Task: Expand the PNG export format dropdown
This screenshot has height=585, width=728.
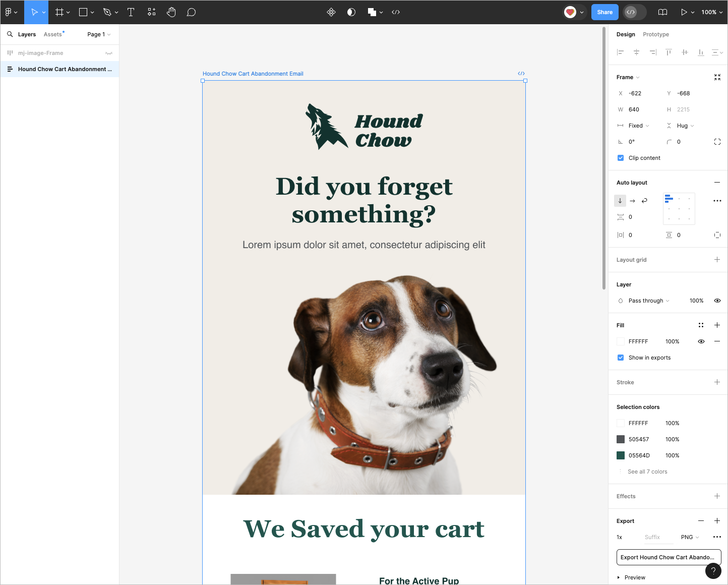Action: (690, 537)
